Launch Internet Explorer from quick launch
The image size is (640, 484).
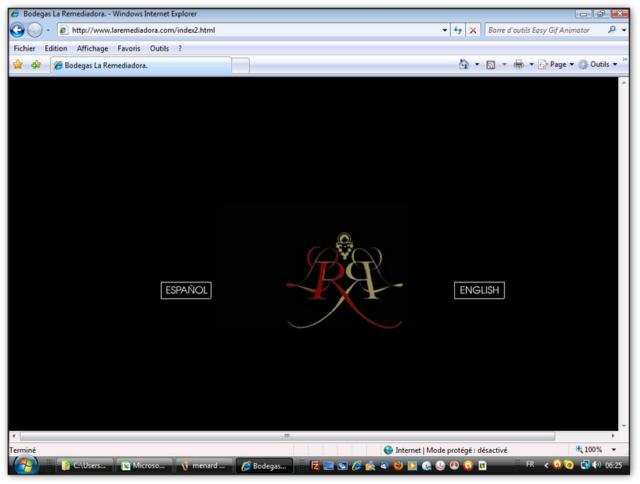click(x=356, y=466)
